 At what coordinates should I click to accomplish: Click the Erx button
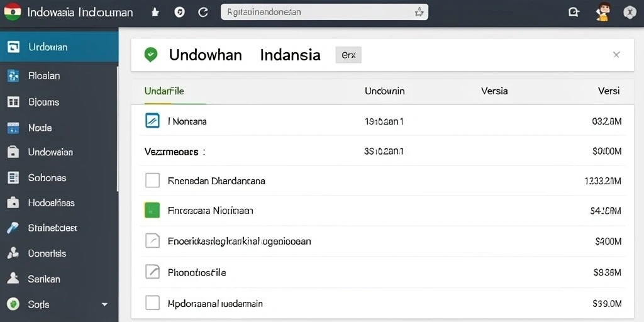(x=348, y=55)
